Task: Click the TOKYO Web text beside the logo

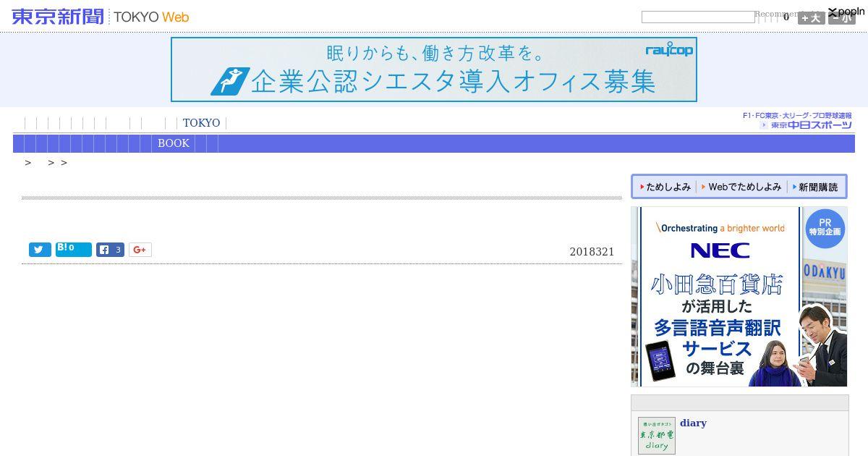Action: click(x=151, y=17)
